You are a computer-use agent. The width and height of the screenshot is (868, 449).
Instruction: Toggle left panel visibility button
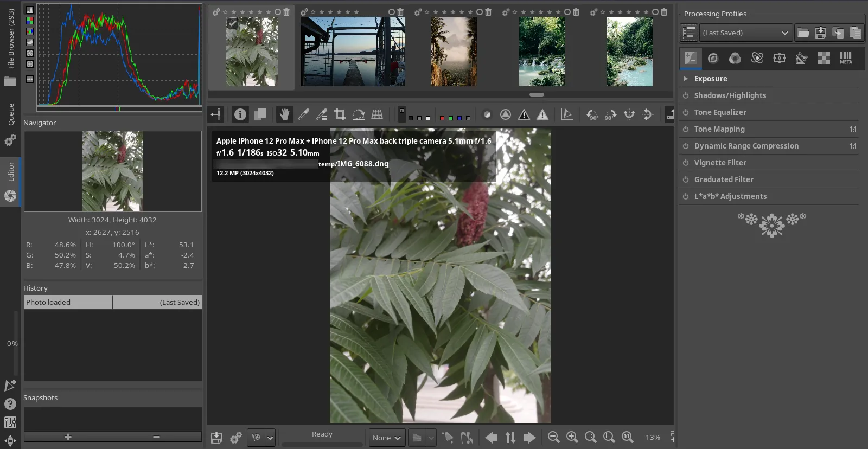tap(215, 114)
